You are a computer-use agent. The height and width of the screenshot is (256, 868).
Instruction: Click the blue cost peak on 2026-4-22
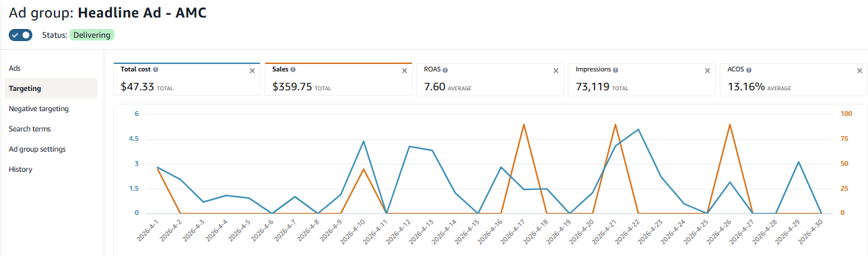[x=638, y=129]
